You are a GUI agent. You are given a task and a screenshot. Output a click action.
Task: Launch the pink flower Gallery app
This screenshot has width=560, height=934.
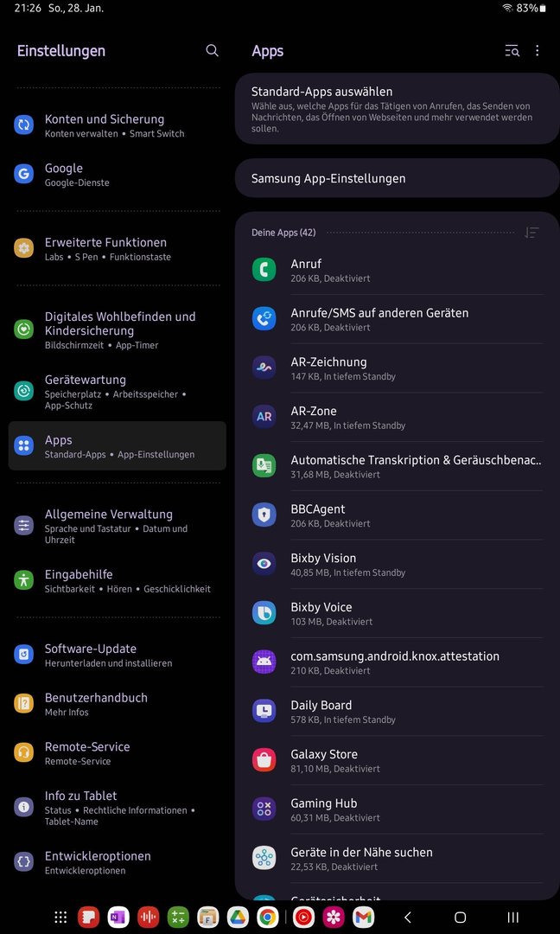[334, 917]
